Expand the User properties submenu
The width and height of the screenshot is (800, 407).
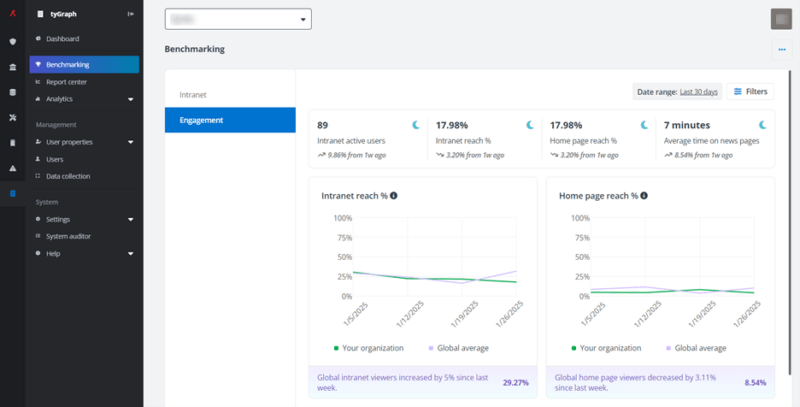(x=130, y=142)
